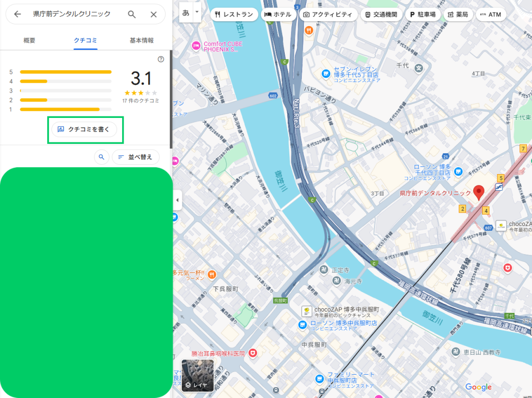Open the 基本情報 tab

141,41
